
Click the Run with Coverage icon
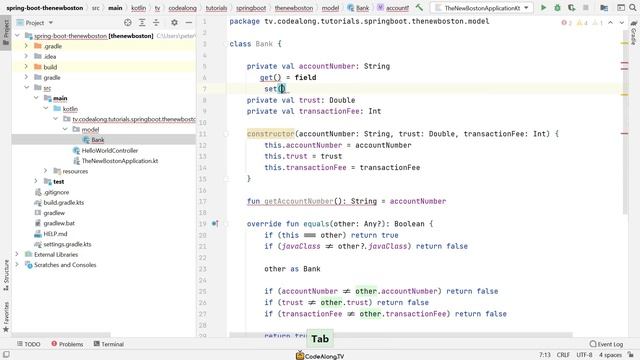[571, 8]
